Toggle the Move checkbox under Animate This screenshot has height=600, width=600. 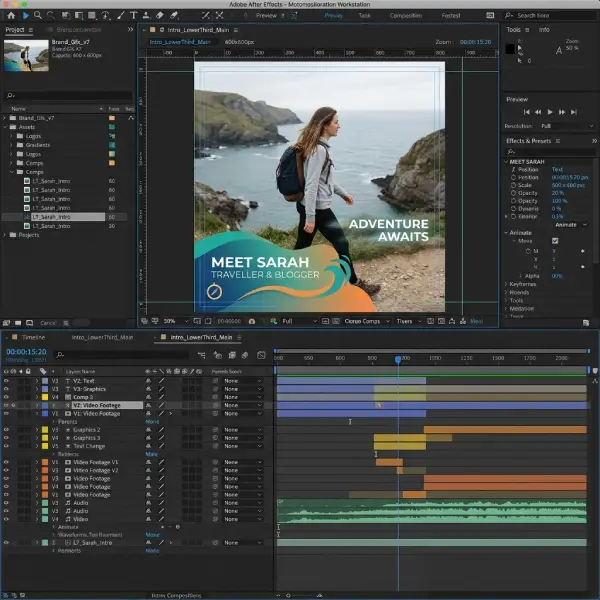point(555,241)
